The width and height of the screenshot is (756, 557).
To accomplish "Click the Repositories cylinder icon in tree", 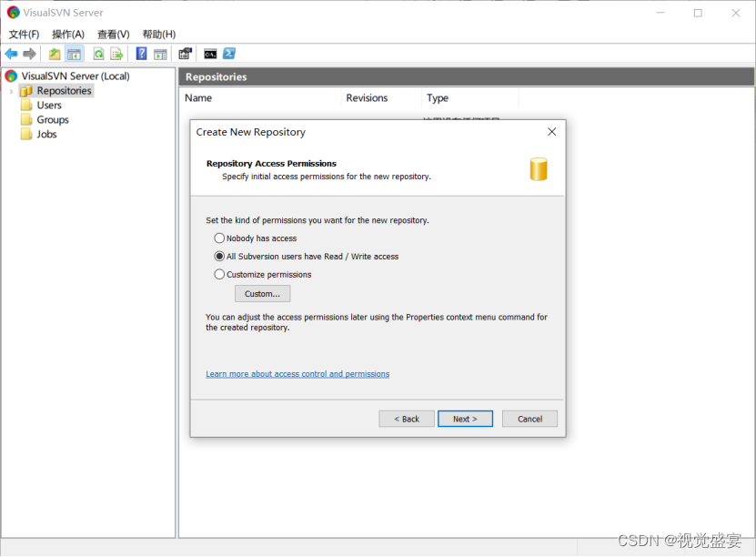I will [26, 91].
